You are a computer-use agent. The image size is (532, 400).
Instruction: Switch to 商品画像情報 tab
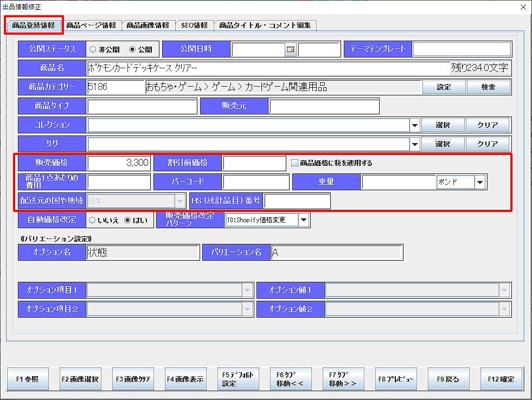point(148,25)
